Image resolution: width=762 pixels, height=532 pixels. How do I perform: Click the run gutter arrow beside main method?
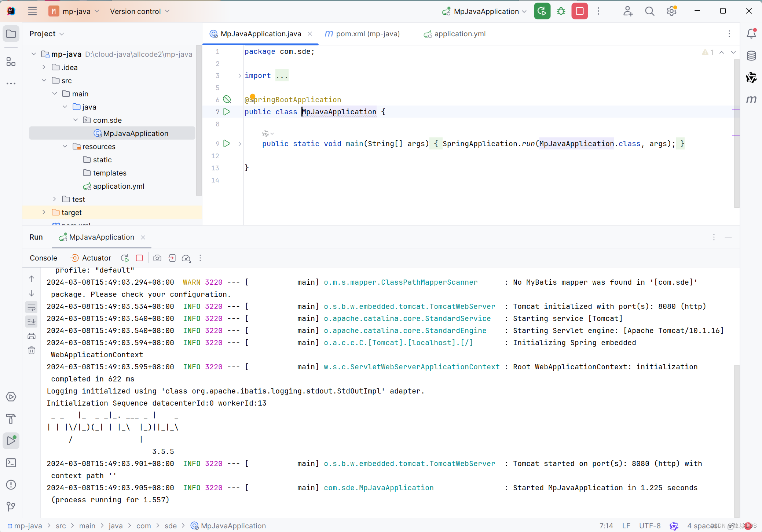(x=227, y=144)
